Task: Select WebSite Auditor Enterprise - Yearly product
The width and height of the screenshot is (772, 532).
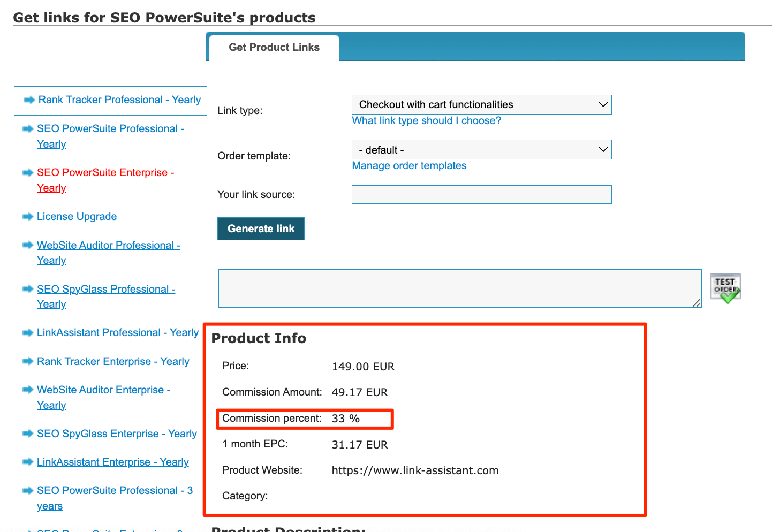Action: click(103, 398)
